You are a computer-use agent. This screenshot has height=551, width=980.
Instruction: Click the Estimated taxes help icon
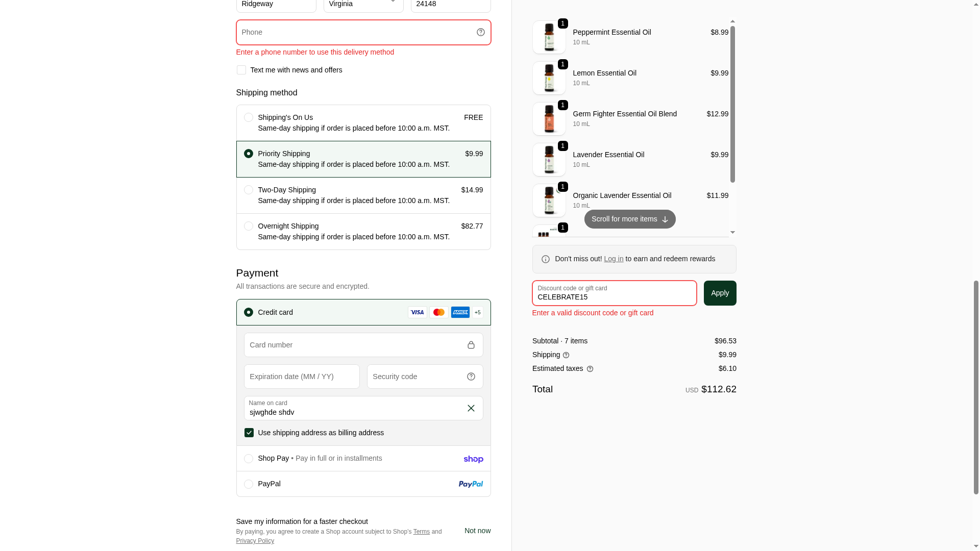590,369
